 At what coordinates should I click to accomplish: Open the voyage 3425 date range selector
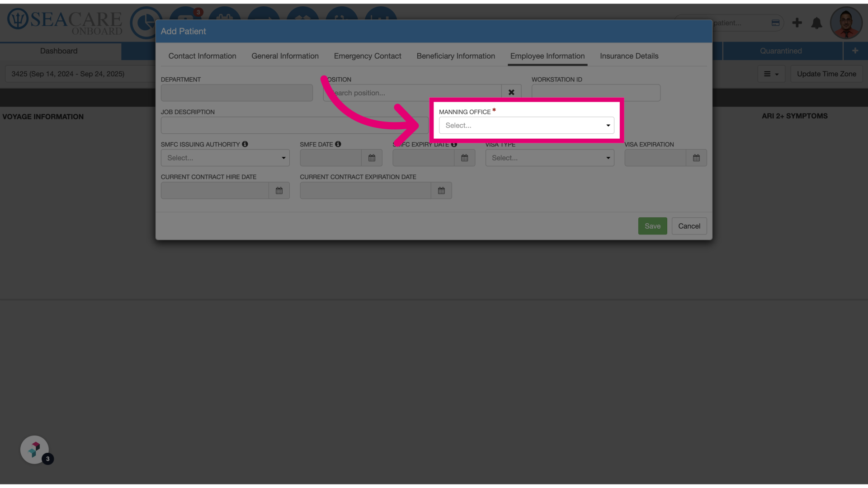click(x=80, y=74)
